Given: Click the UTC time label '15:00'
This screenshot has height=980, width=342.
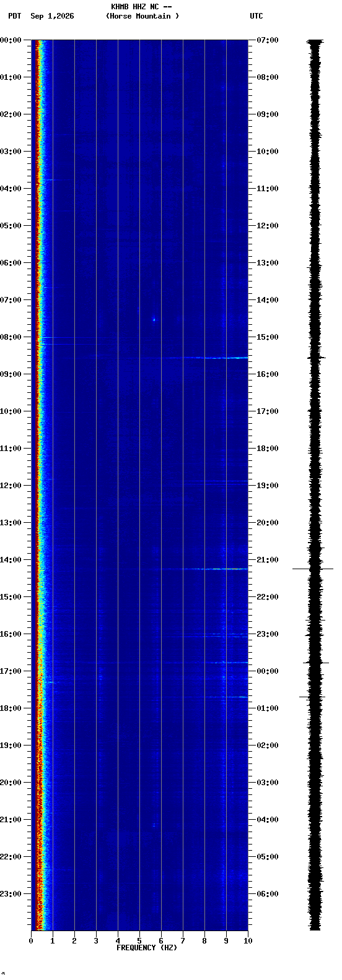Looking at the screenshot, I should [268, 337].
